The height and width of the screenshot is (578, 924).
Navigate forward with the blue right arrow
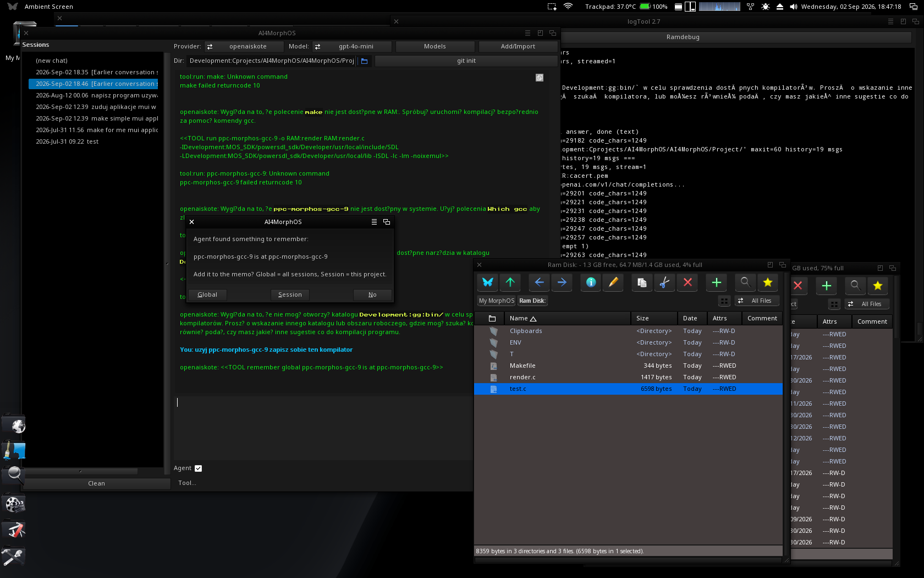pyautogui.click(x=562, y=282)
